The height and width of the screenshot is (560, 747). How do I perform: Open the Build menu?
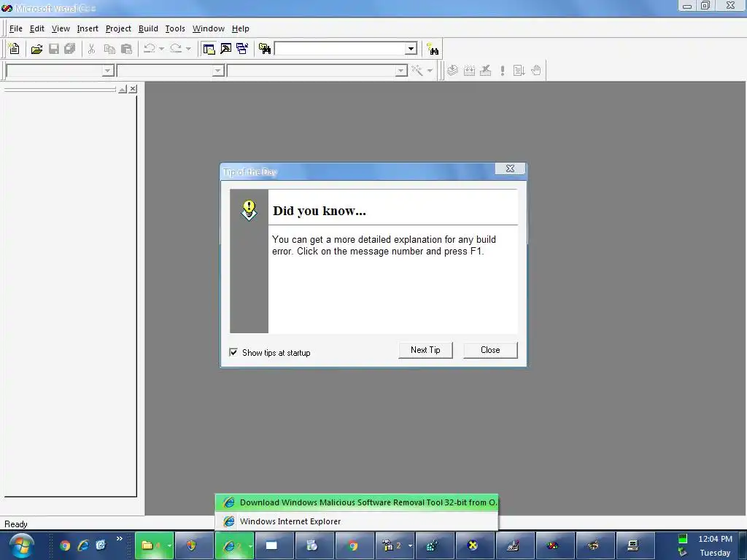[148, 28]
